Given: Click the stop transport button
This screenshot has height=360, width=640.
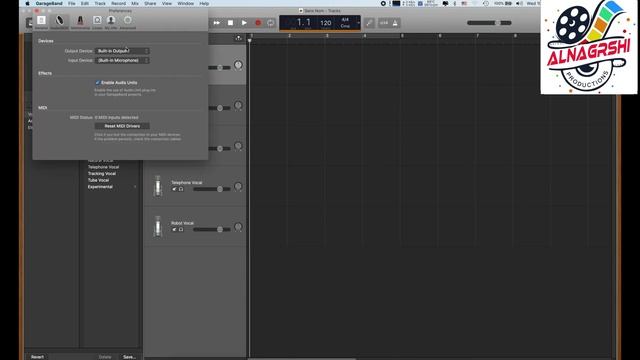Looking at the screenshot, I should (231, 23).
